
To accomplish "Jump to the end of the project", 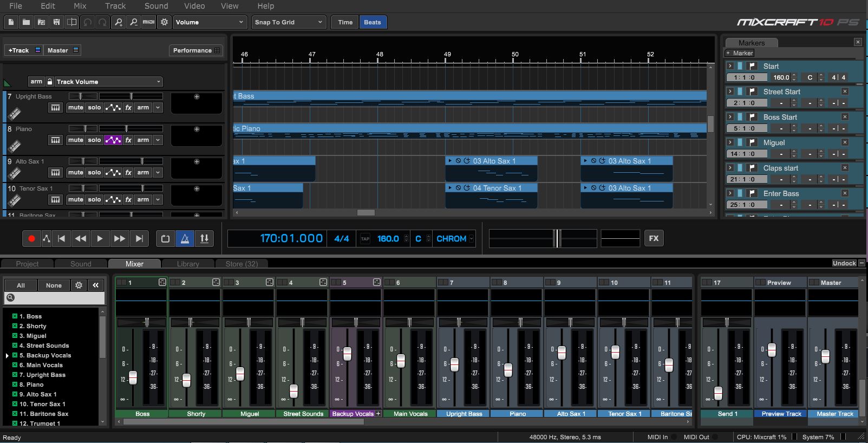I will (139, 238).
